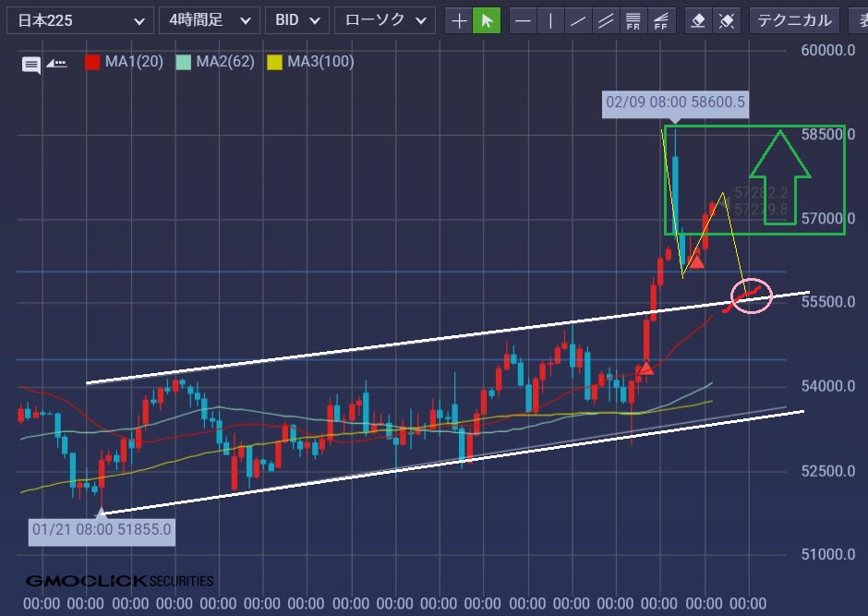Open the テクニカル indicators menu

point(794,20)
